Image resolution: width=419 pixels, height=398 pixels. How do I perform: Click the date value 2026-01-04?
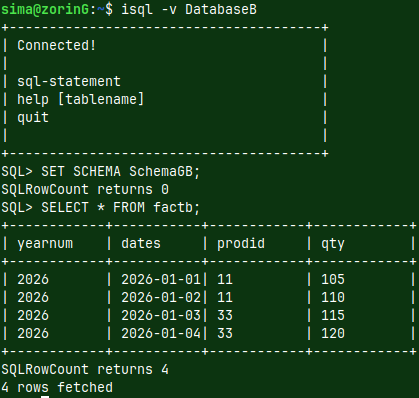[161, 333]
